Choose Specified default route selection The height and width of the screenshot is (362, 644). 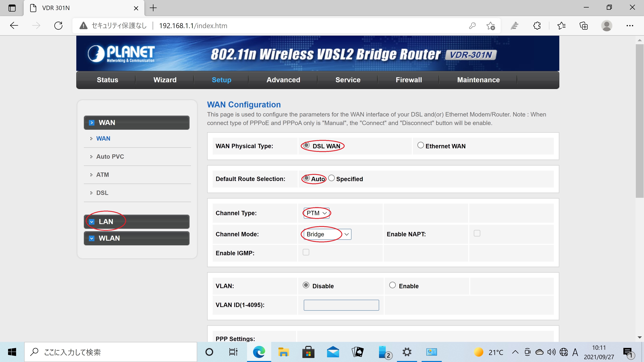pos(331,178)
